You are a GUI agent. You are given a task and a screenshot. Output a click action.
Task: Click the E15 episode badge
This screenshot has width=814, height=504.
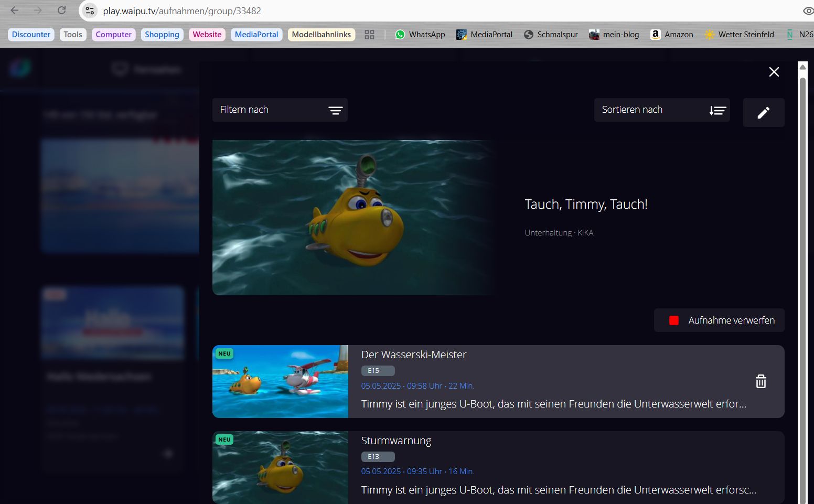coord(378,370)
